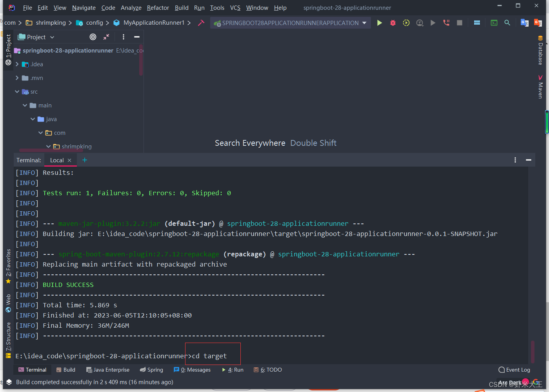The height and width of the screenshot is (392, 549).
Task: Start debugging with the bug icon
Action: click(x=393, y=23)
